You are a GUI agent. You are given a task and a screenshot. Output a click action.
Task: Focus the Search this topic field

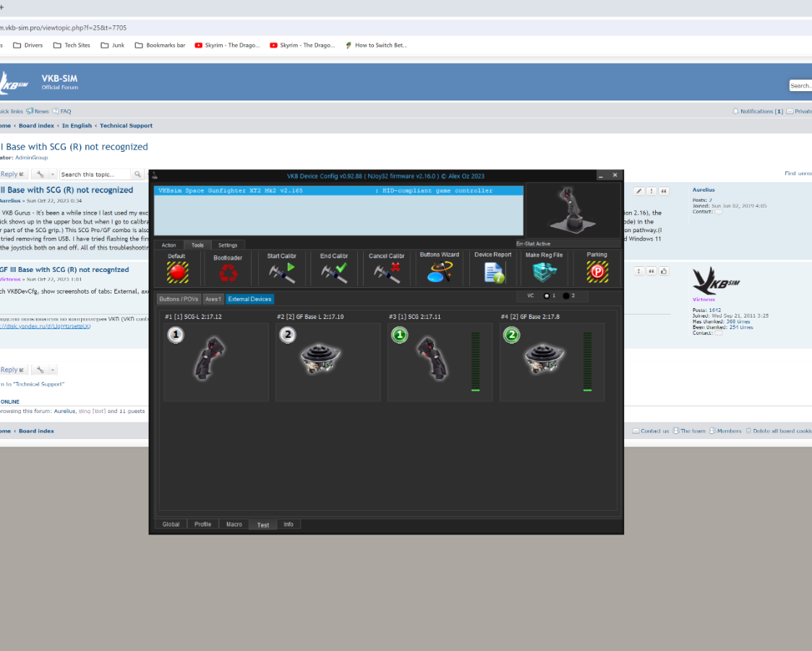(95, 174)
